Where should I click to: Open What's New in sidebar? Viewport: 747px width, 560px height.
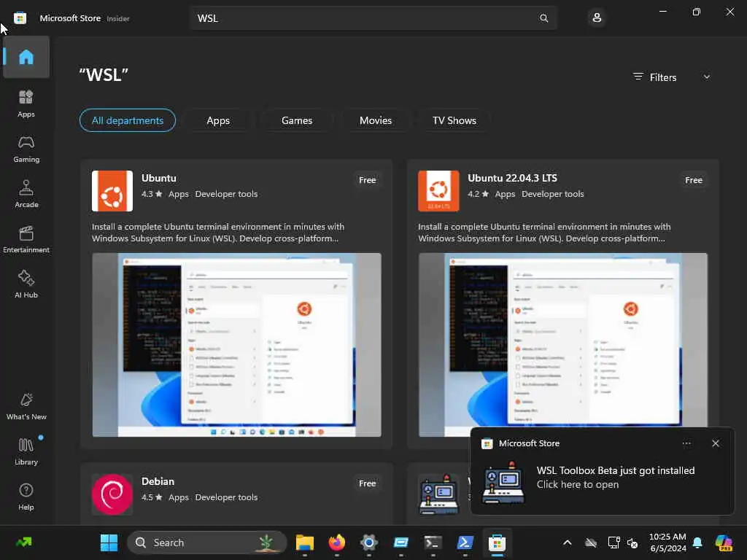tap(26, 406)
